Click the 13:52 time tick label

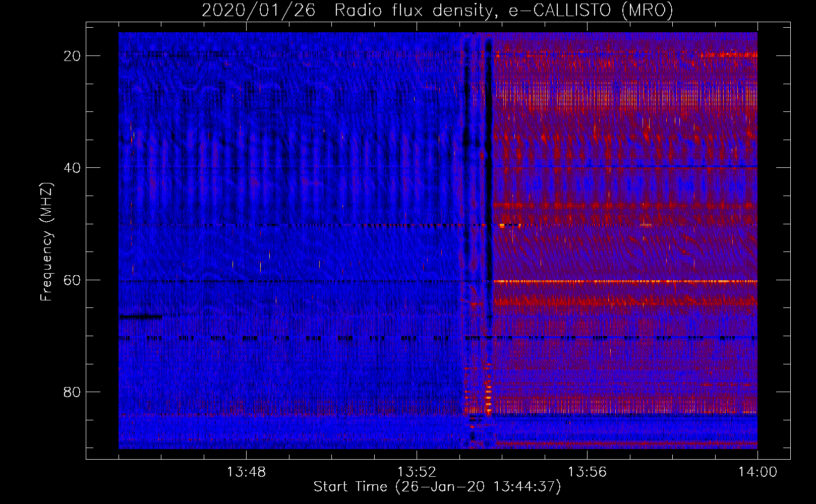click(x=417, y=472)
